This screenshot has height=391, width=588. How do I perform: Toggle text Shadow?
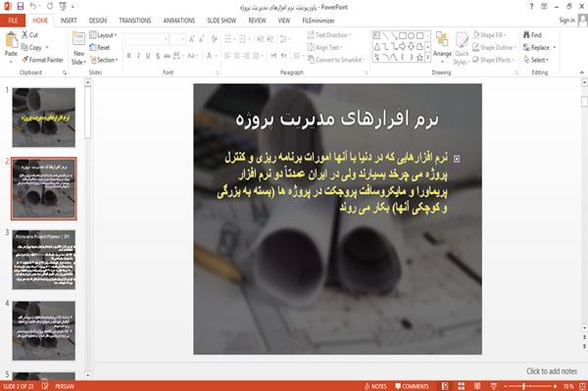158,56
